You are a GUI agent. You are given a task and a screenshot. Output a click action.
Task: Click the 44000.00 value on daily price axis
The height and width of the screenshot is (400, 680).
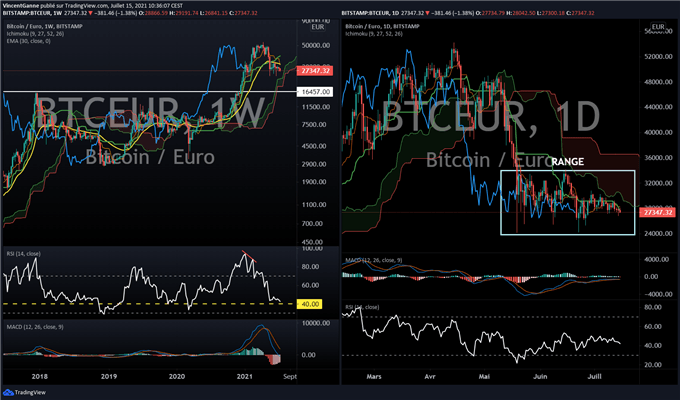pyautogui.click(x=658, y=107)
